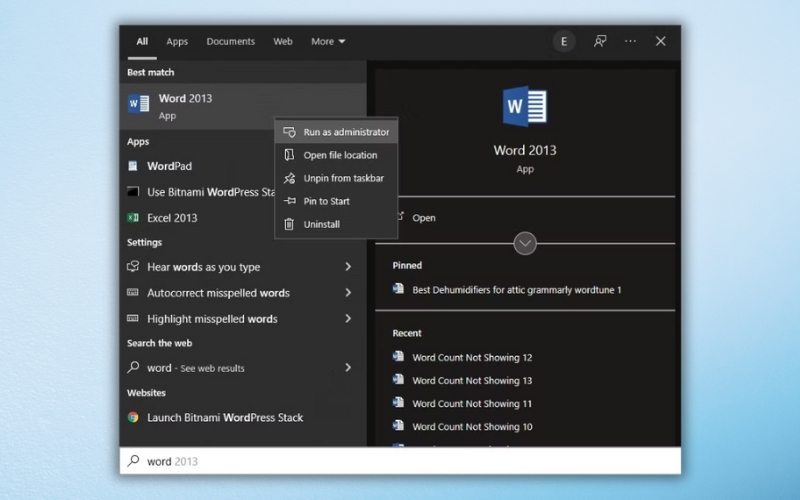The height and width of the screenshot is (500, 800).
Task: Click document icon beside Word Count Not Showing 13
Action: pos(398,380)
